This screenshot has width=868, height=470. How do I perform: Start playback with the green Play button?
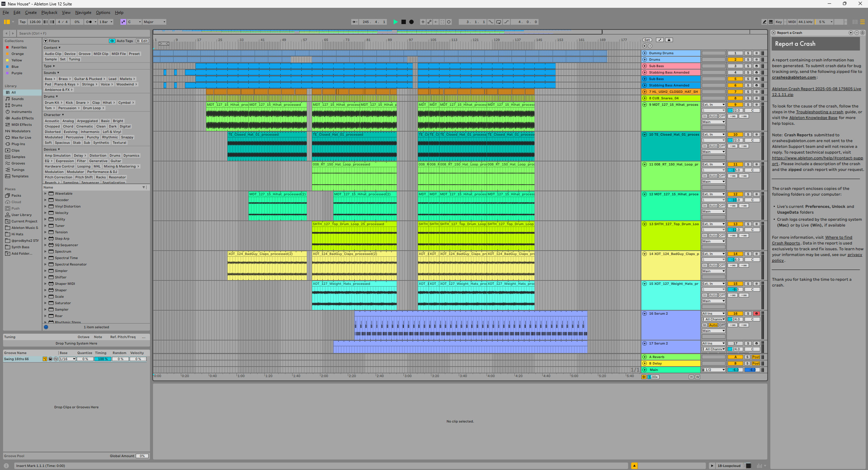(x=395, y=22)
